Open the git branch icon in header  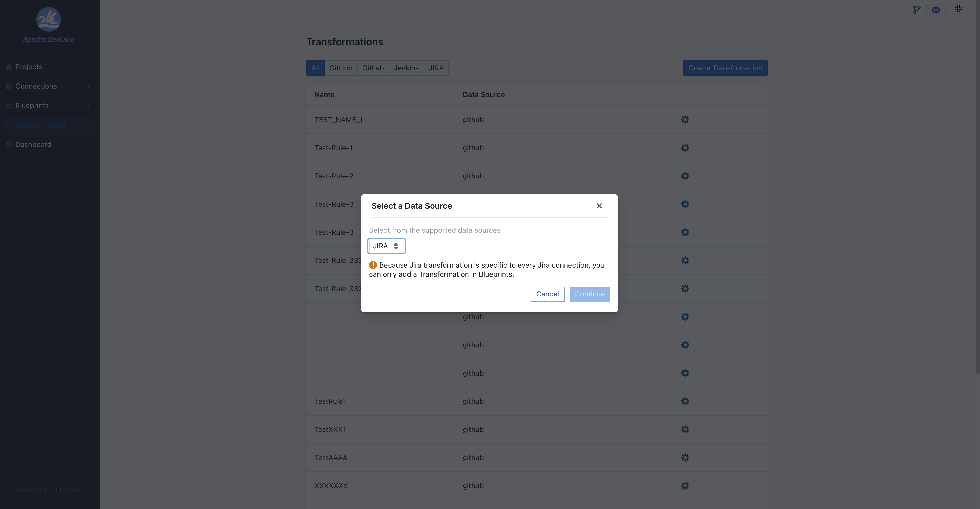coord(916,9)
